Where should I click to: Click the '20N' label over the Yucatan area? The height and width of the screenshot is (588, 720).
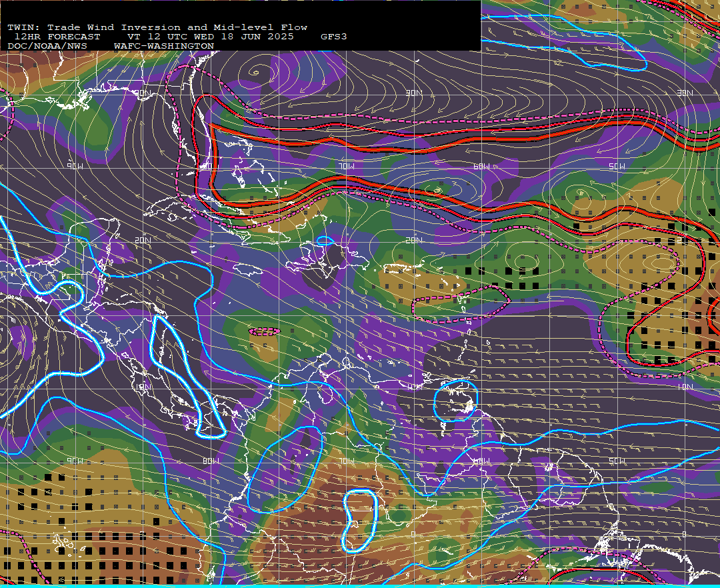143,240
